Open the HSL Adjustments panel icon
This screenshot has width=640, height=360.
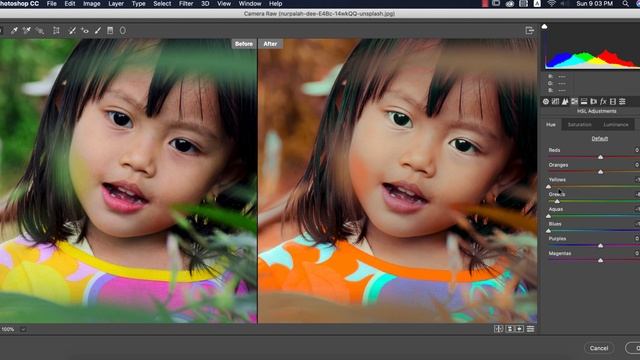574,102
